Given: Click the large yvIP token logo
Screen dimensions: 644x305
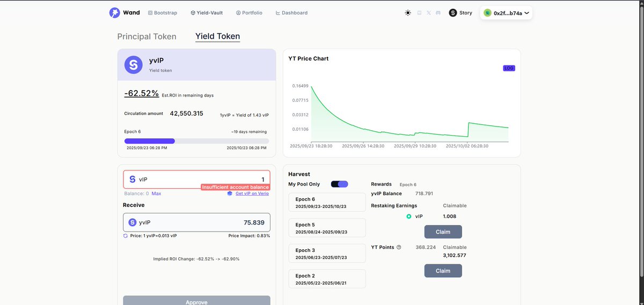Looking at the screenshot, I should (x=134, y=65).
